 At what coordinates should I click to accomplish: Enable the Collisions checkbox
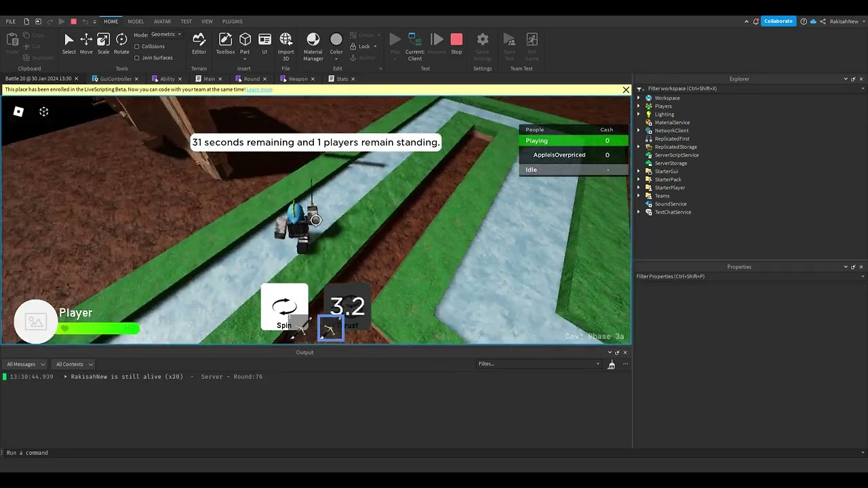(138, 46)
